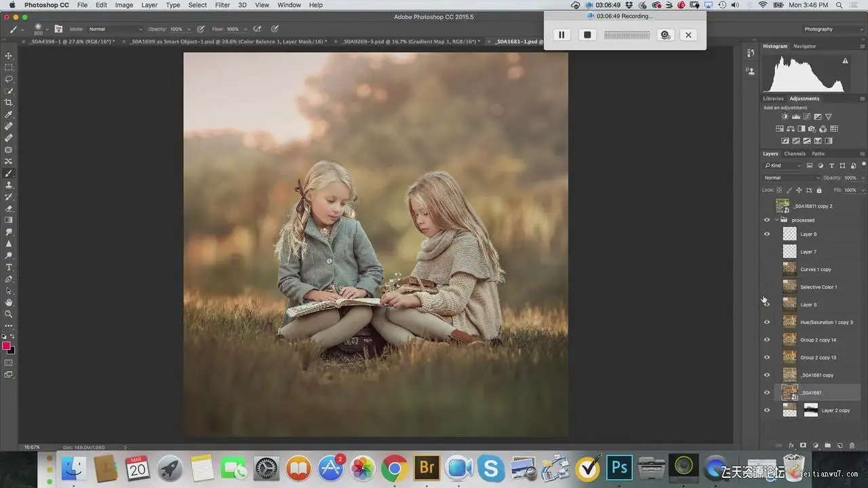Add a Brightness/Contrast adjustment
This screenshot has width=868, height=488.
point(785,117)
